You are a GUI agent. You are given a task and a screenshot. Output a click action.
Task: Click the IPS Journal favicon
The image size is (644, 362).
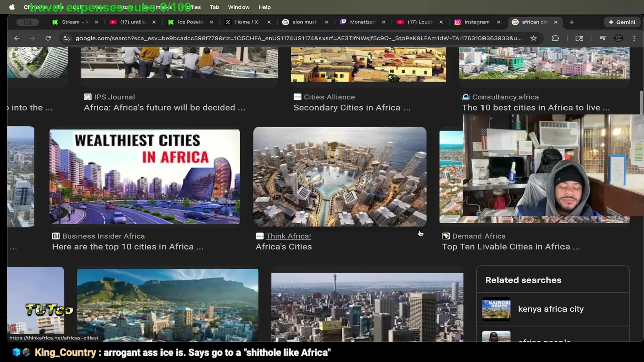click(x=88, y=97)
